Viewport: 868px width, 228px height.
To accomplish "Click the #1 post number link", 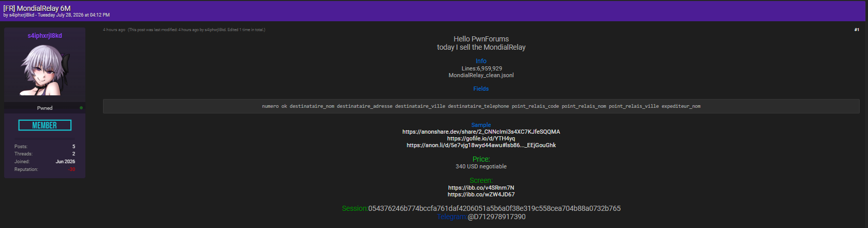I will tap(857, 30).
